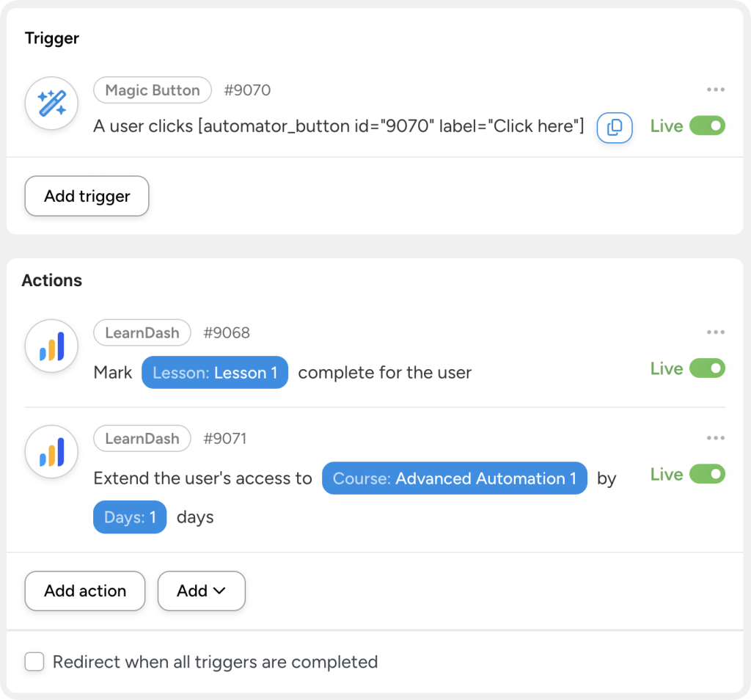The width and height of the screenshot is (751, 700).
Task: Click the LearnDash icon beside action #9071
Action: pyautogui.click(x=51, y=451)
